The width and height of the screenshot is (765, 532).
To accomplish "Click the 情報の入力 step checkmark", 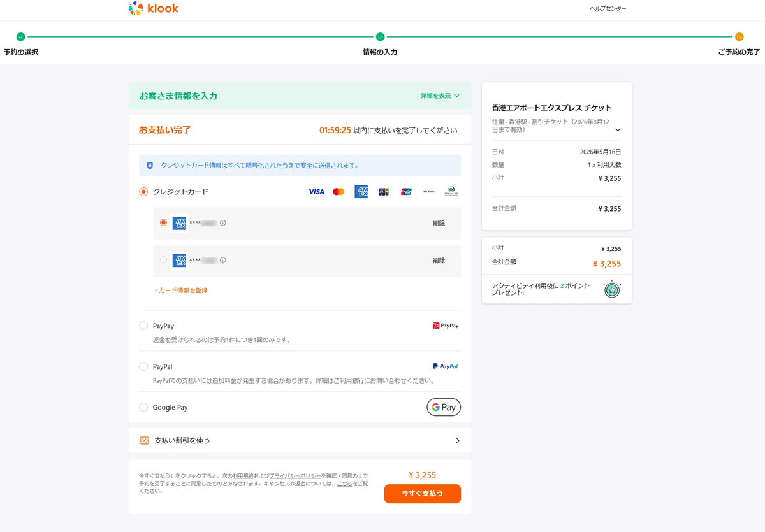I will pos(380,37).
